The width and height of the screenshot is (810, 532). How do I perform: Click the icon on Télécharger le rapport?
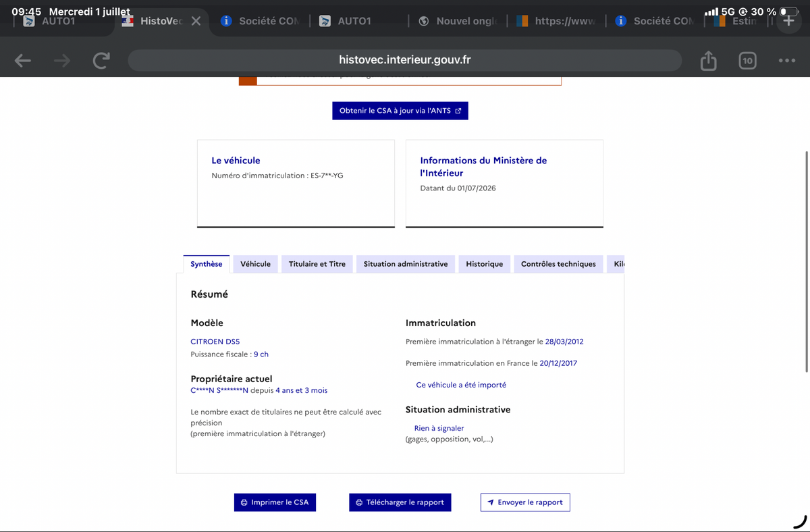pyautogui.click(x=359, y=503)
